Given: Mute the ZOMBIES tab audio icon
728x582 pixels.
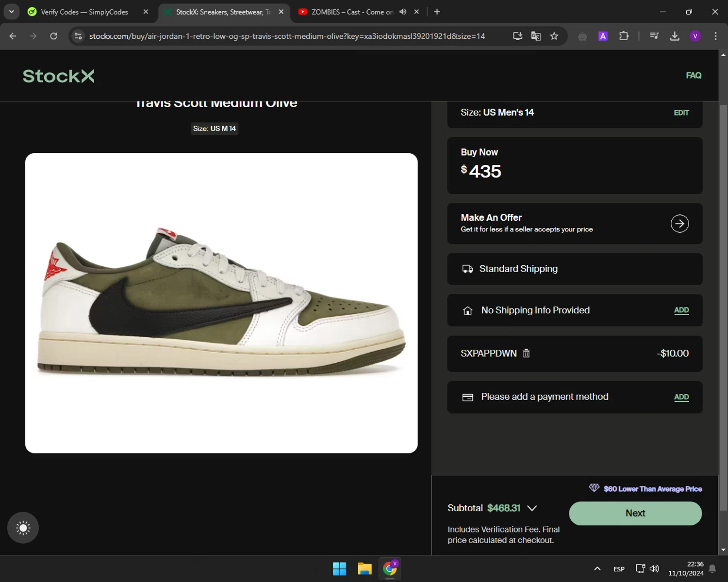Looking at the screenshot, I should tap(403, 12).
